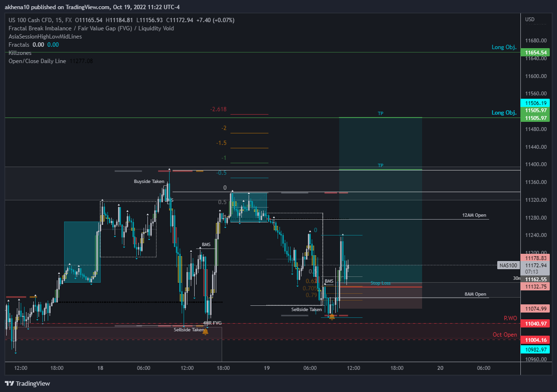This screenshot has height=392, width=557.
Task: Click the 11178.83 price label
Action: click(x=535, y=258)
